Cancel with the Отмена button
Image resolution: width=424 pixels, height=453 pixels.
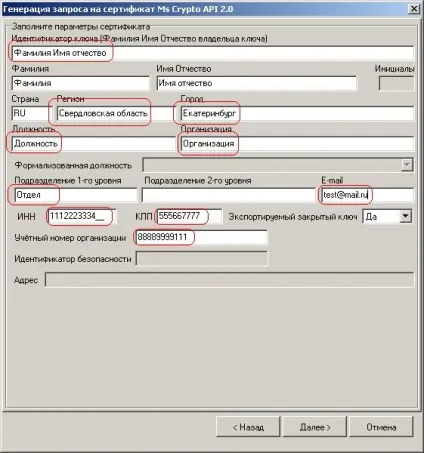[381, 427]
